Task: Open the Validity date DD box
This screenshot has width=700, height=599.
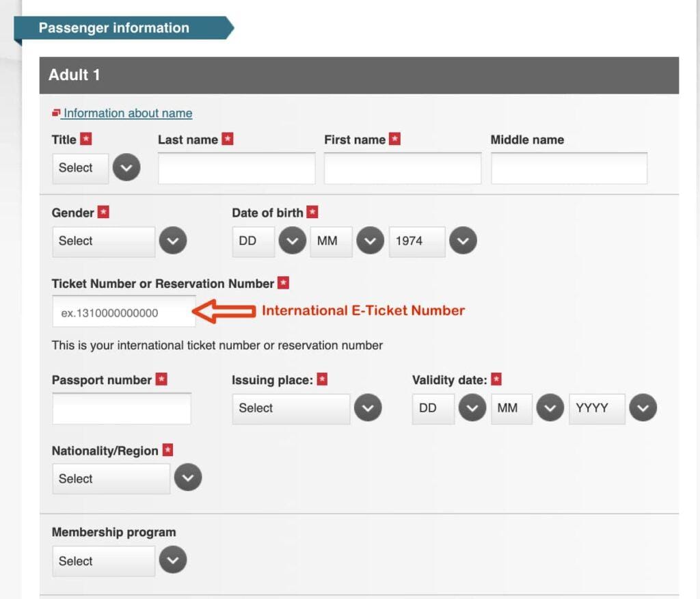Action: click(433, 408)
